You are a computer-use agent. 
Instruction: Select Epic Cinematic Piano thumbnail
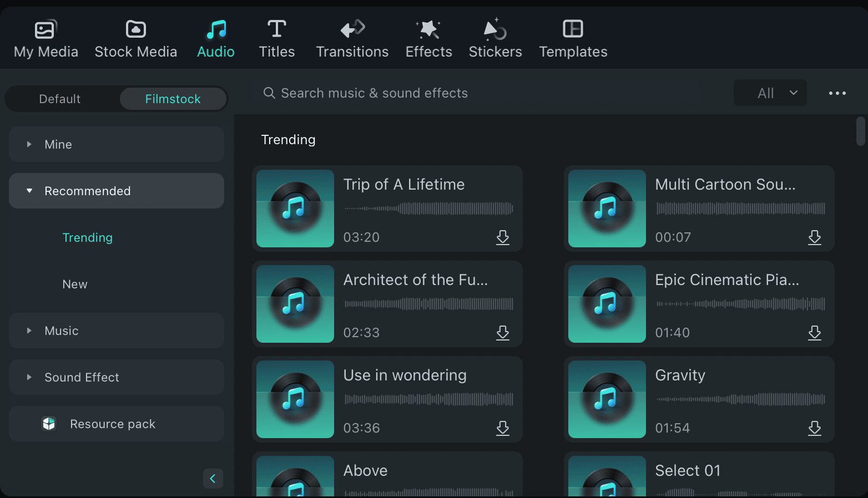[x=607, y=304]
